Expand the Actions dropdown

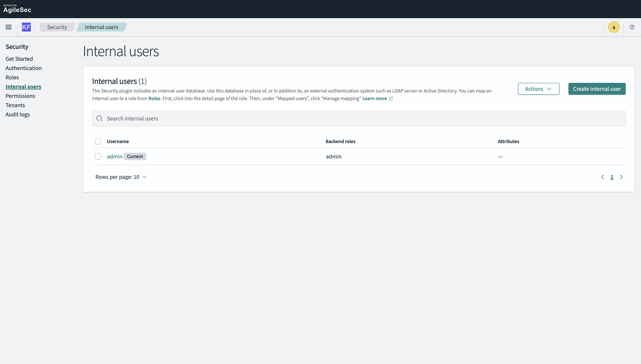[x=538, y=89]
